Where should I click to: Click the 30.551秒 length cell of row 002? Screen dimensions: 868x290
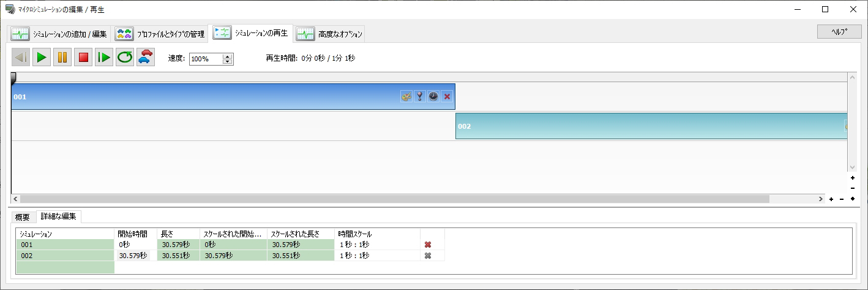[x=178, y=256]
